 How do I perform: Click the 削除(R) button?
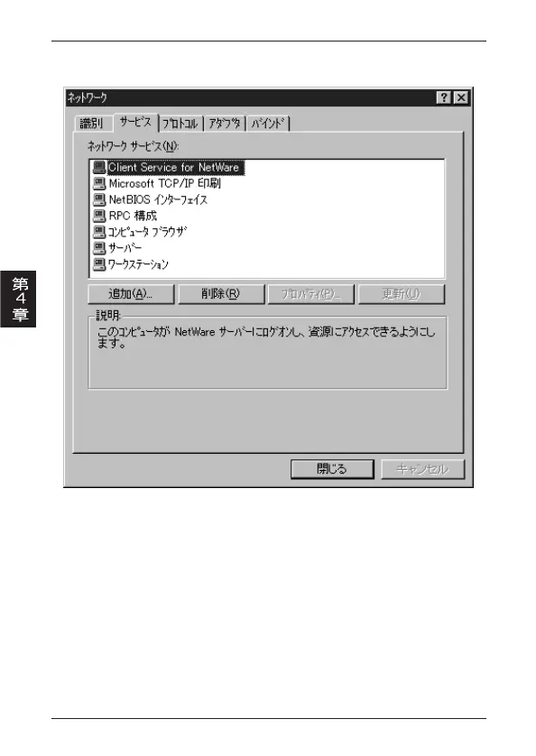click(221, 294)
